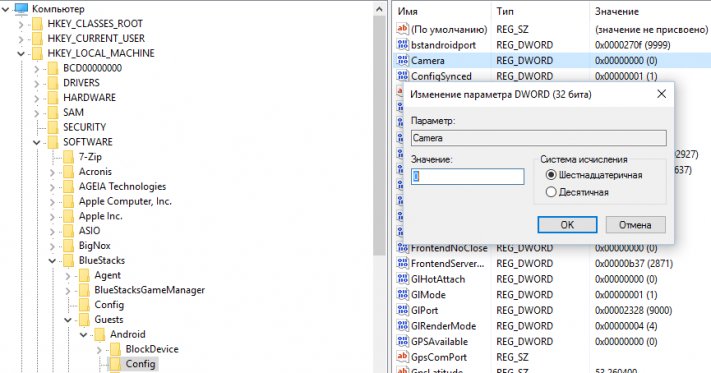Select the bstandroidport DWORD value icon

402,44
